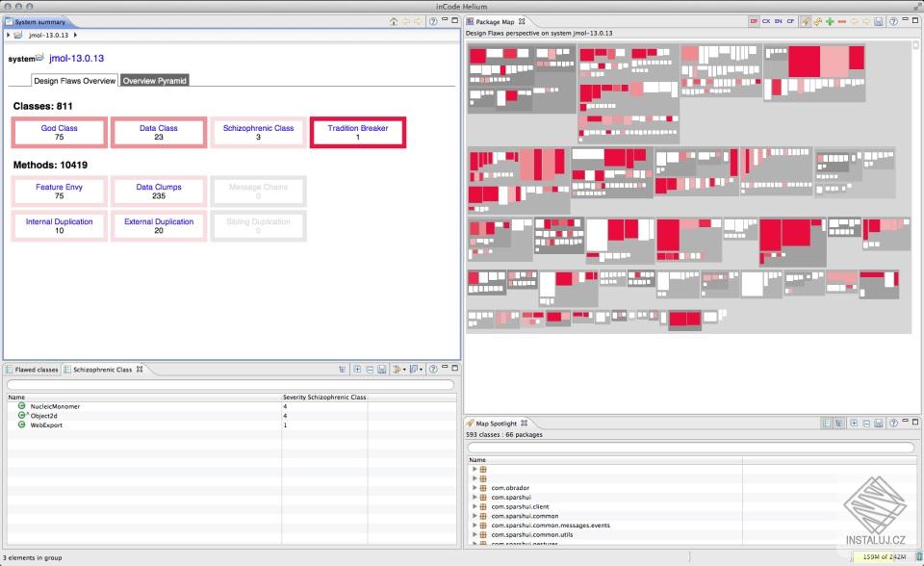Open Tradition Breaker flaw box
This screenshot has width=924, height=566.
coord(358,132)
